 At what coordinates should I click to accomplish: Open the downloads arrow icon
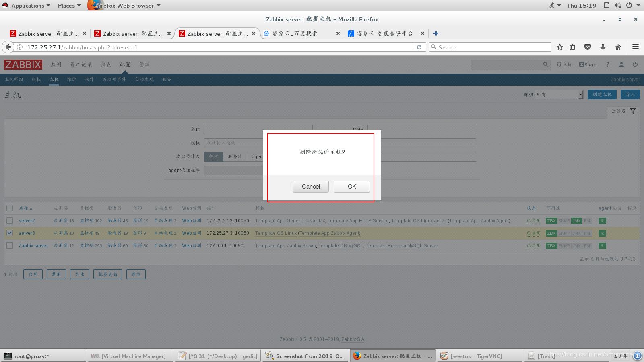coord(603,47)
